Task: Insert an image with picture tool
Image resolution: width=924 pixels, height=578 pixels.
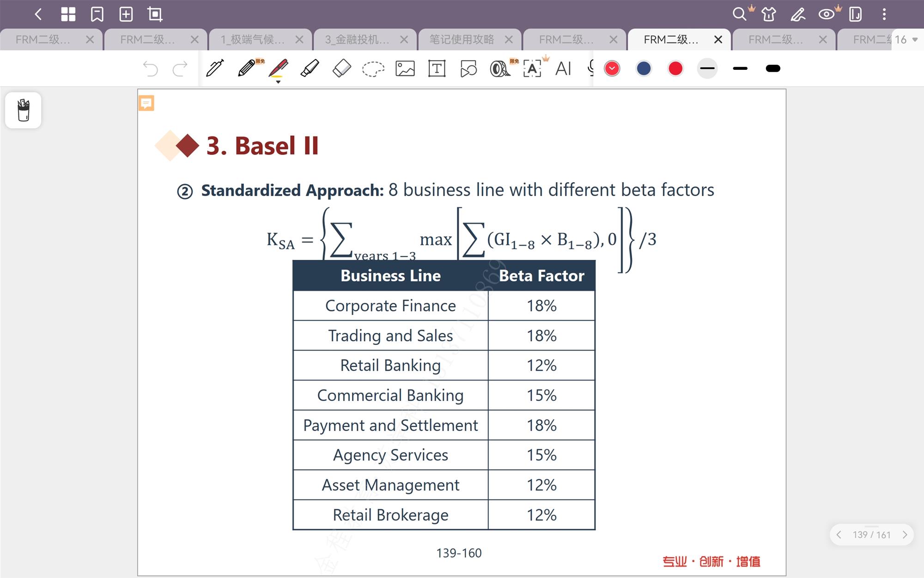Action: (405, 68)
